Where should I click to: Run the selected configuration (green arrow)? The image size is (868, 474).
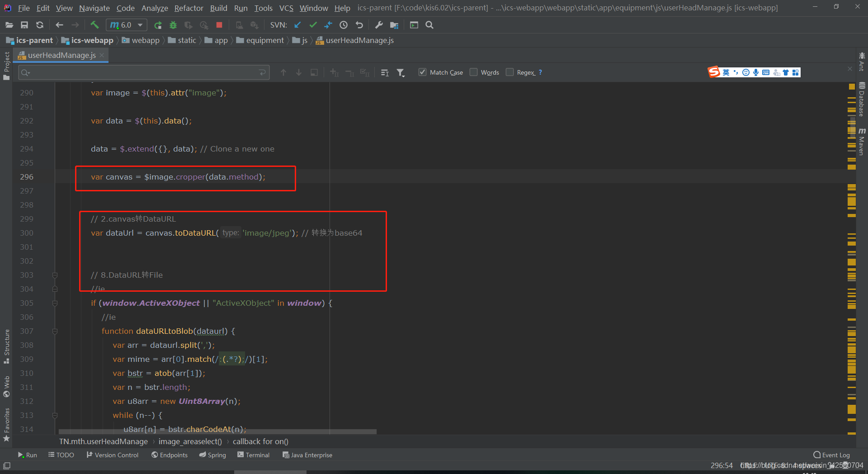[x=158, y=25]
